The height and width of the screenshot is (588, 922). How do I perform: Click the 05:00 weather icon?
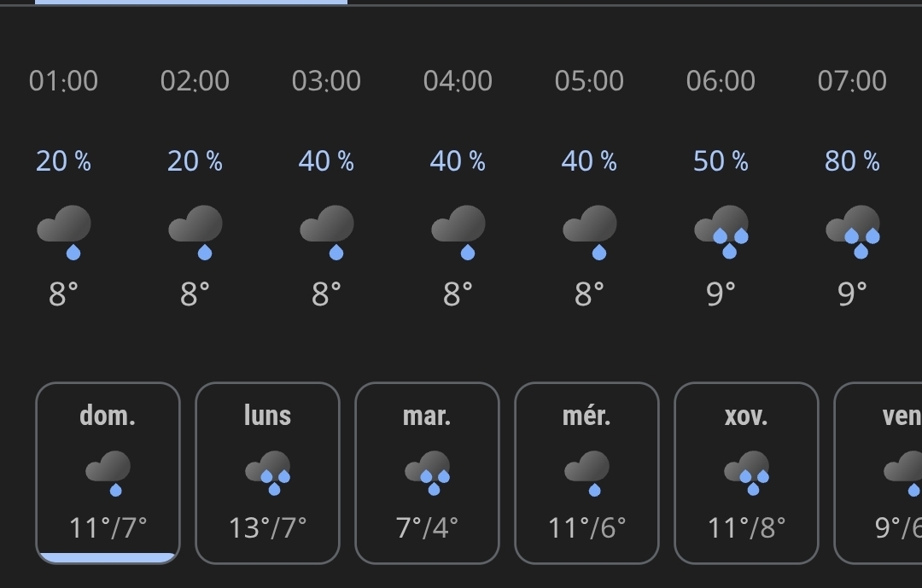coord(590,231)
